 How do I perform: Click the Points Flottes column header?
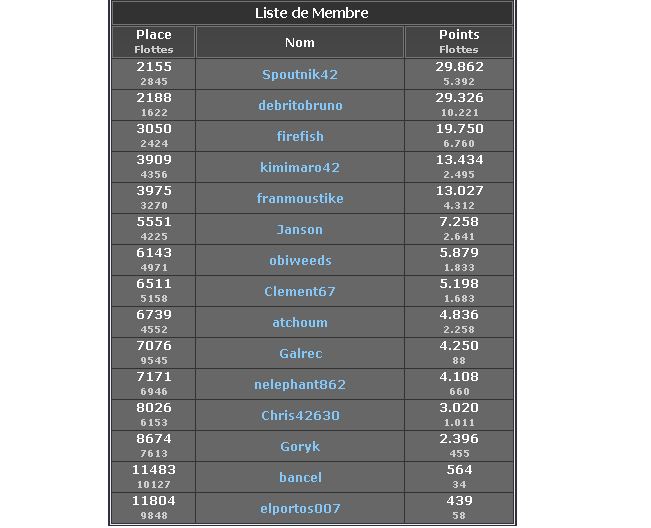pos(459,42)
